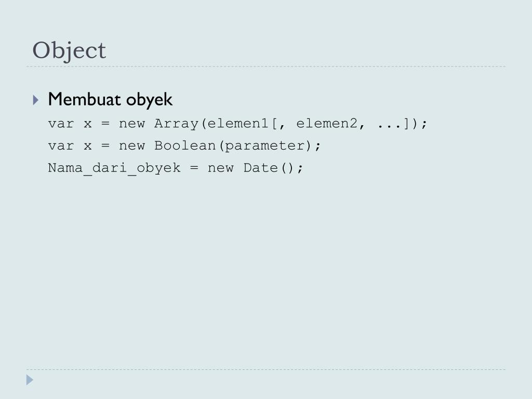Click elemen2 in the Array code line
This screenshot has width=532, height=399.
pos(327,124)
